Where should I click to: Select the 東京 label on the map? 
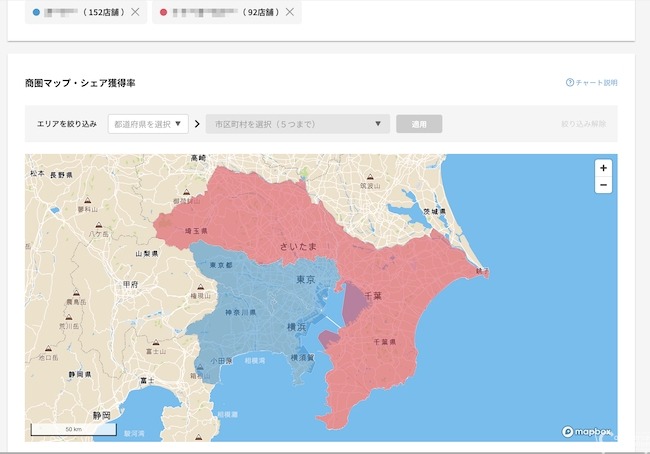coord(306,280)
